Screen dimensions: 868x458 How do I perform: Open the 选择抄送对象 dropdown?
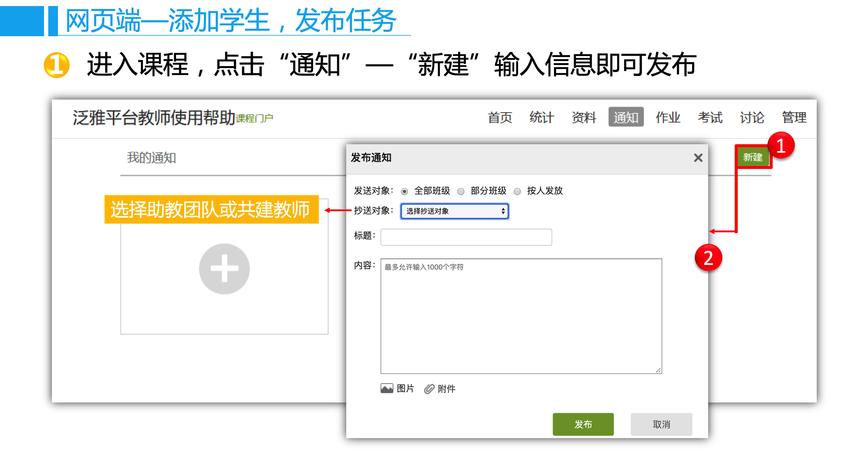[x=454, y=211]
